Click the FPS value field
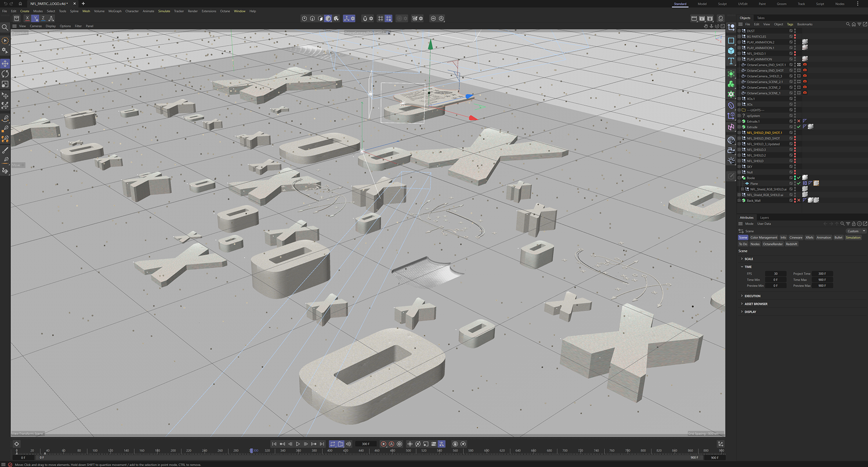The image size is (868, 467). pyautogui.click(x=776, y=274)
